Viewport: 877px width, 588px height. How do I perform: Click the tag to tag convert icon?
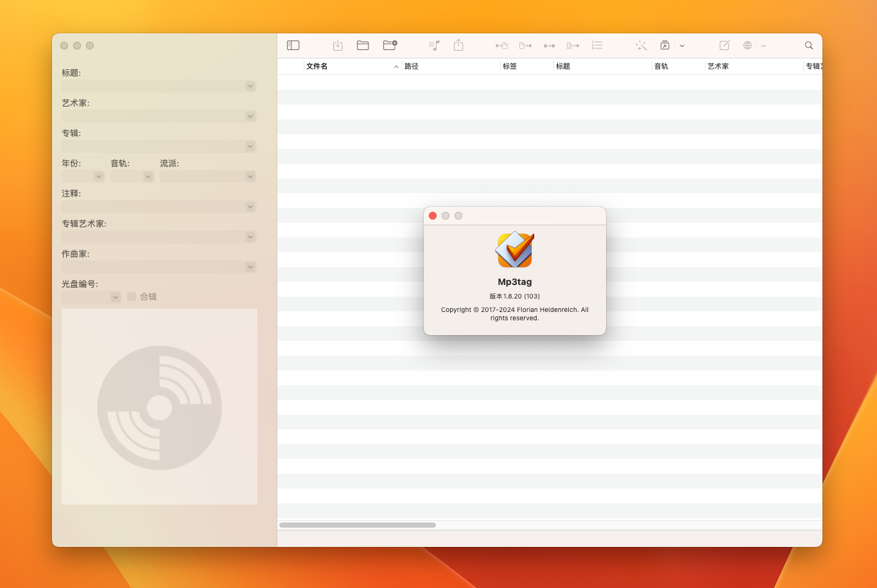(x=549, y=46)
